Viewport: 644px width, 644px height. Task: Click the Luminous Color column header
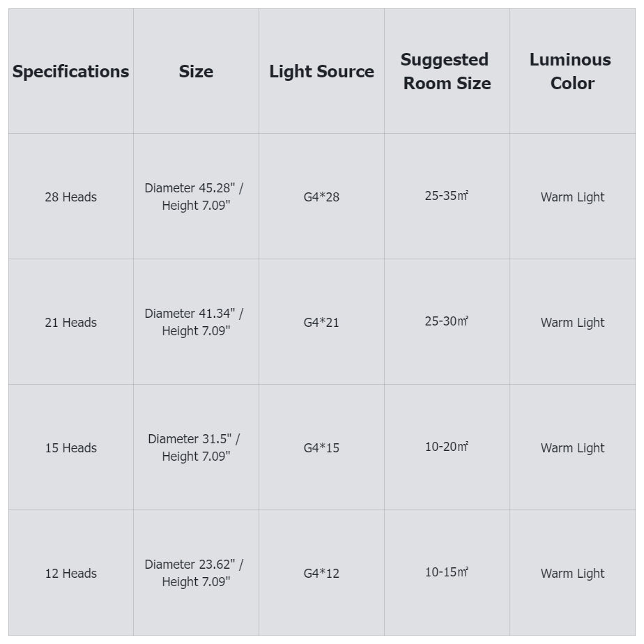[572, 71]
